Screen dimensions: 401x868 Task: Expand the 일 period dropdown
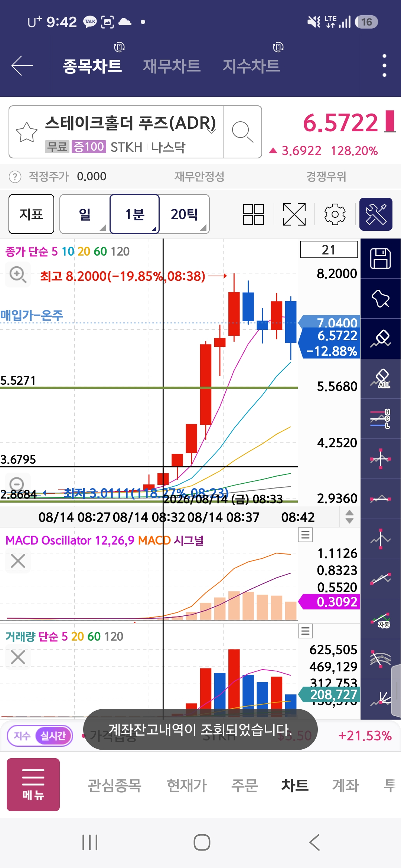click(85, 214)
